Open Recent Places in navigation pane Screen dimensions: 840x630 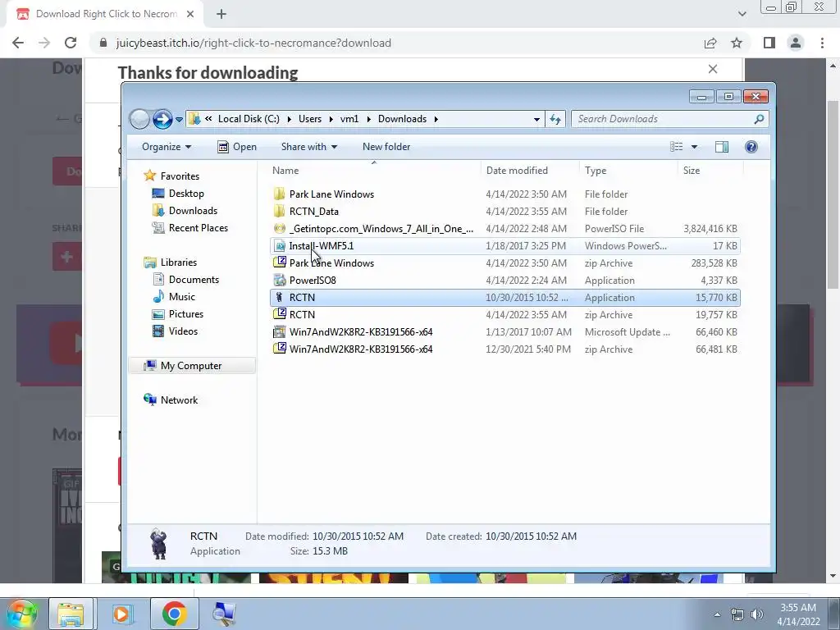tap(199, 228)
